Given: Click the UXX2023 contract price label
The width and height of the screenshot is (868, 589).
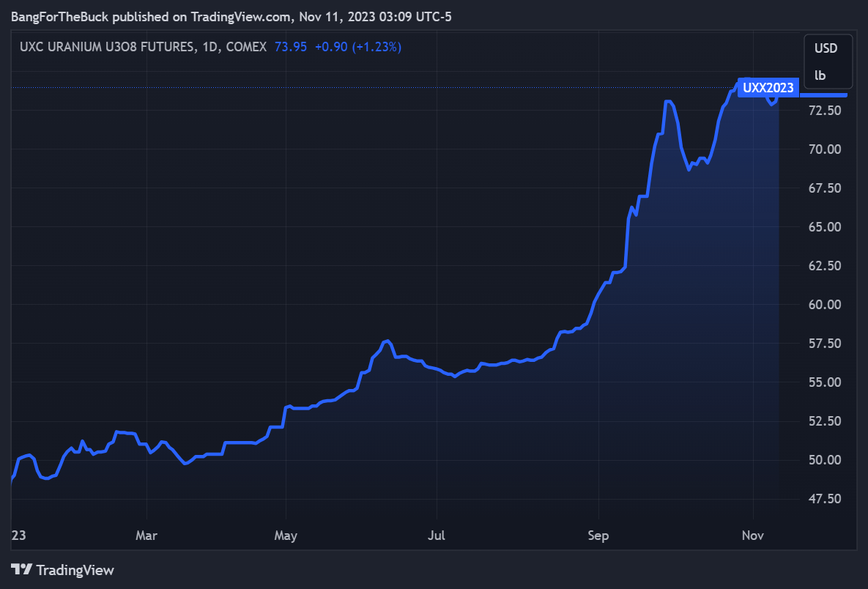Looking at the screenshot, I should click(x=768, y=88).
